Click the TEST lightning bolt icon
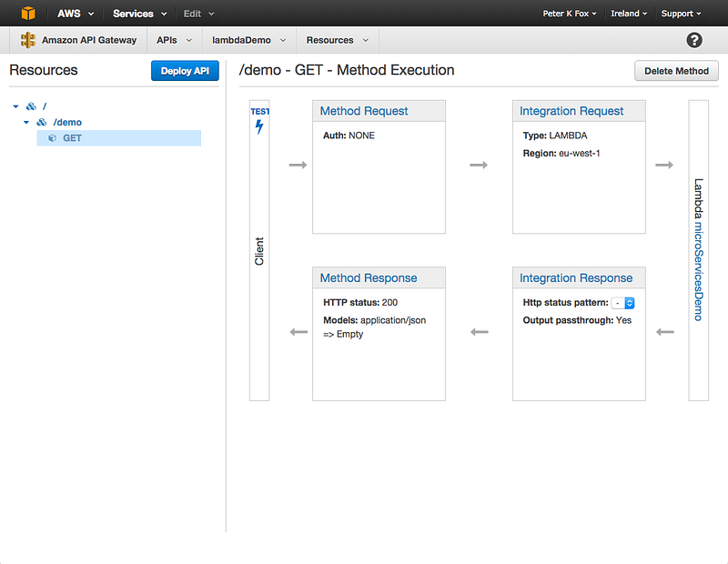Screen dimensions: 728x564 coord(259,126)
